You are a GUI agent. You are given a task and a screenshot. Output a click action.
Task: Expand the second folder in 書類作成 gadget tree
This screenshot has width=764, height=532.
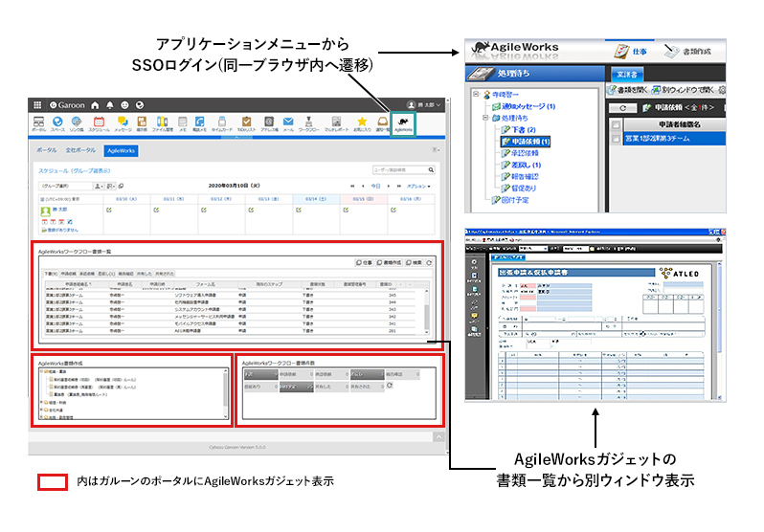[x=41, y=403]
